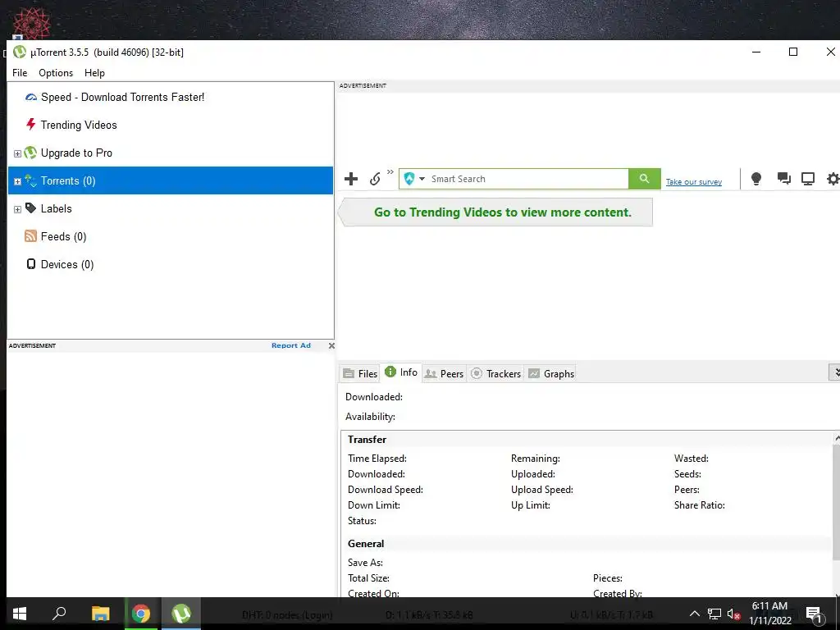Click the Download Speed: label
Image resolution: width=840 pixels, height=630 pixels.
386,490
